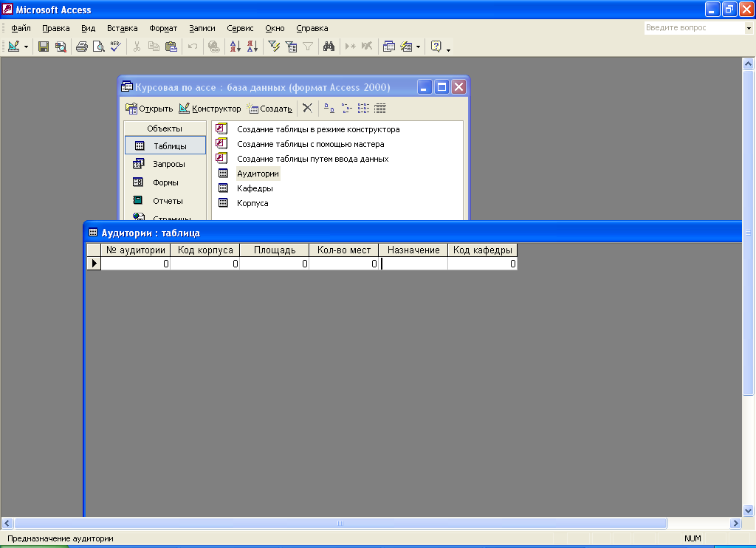The height and width of the screenshot is (548, 756).
Task: Select 'Создание таблицы путем ввода данных'
Action: [312, 159]
